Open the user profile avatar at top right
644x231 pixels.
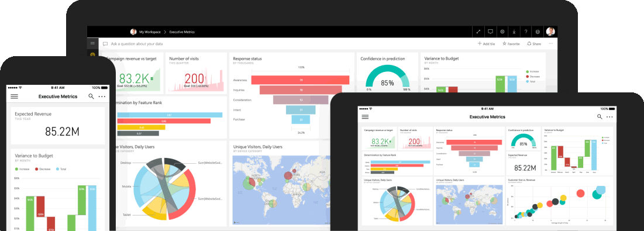(550, 32)
